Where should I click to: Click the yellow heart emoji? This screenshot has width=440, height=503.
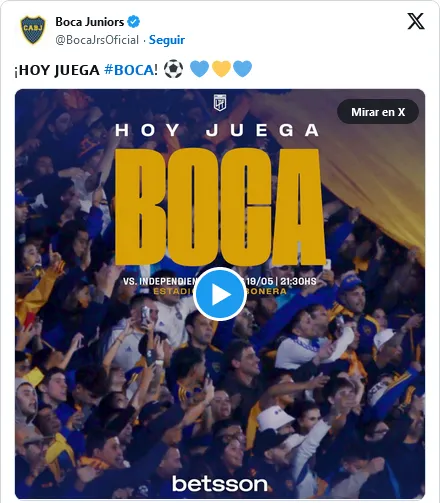click(221, 69)
